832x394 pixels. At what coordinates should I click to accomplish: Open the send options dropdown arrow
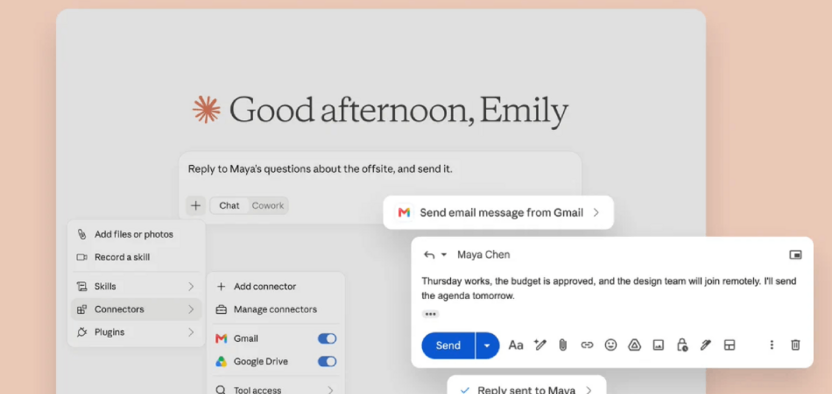point(487,346)
